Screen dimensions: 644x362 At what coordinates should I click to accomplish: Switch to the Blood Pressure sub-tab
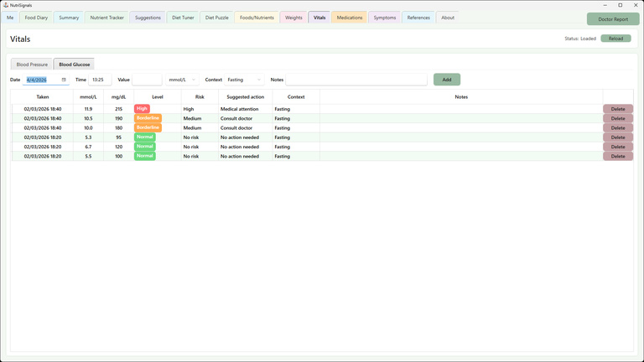(x=32, y=65)
